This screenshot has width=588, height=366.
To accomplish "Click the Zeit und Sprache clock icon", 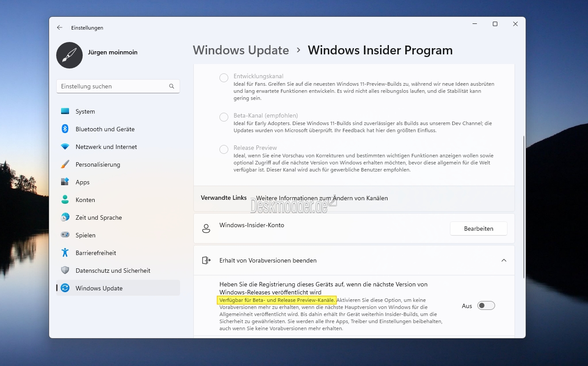I will coord(65,217).
